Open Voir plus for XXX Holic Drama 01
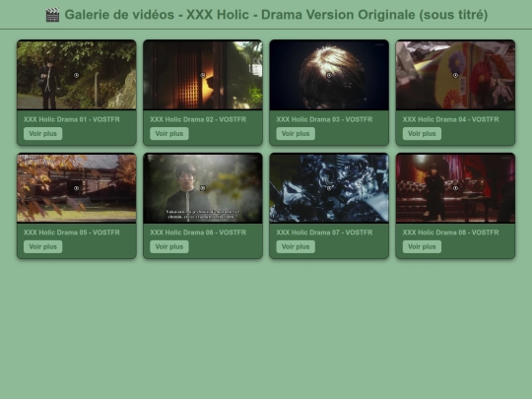The width and height of the screenshot is (532, 399). (42, 134)
